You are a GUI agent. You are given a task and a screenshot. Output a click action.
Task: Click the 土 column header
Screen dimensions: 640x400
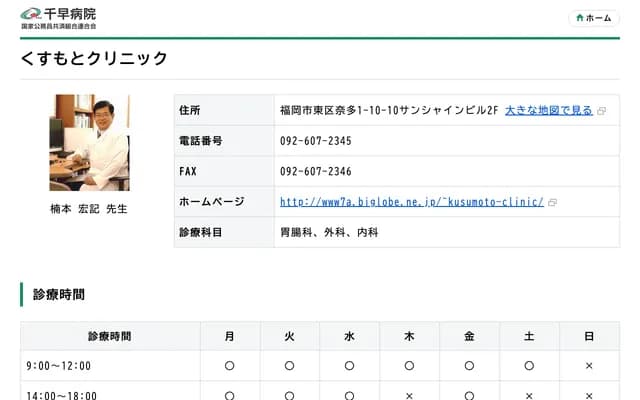tap(529, 336)
